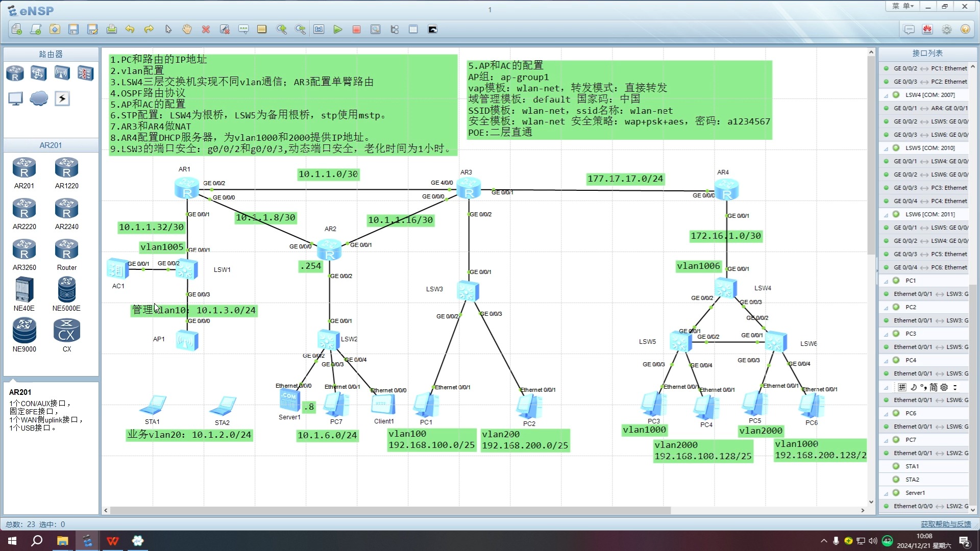Click the delete all connections icon
Image resolution: width=980 pixels, height=551 pixels.
[x=225, y=29]
